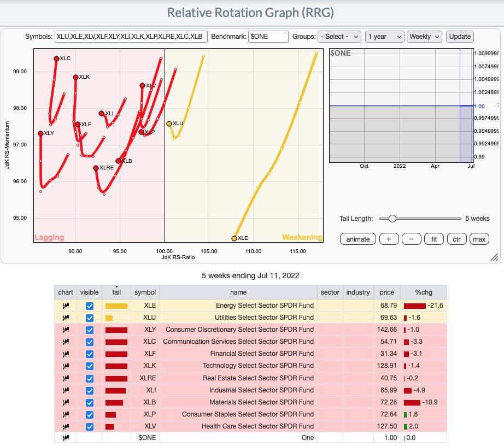The image size is (504, 446).
Task: Open chart icon for XLU row
Action: pos(66,318)
